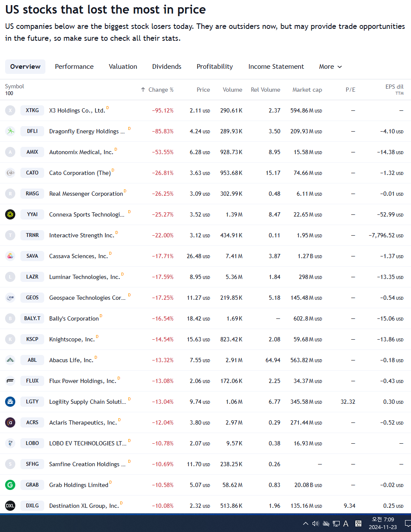Viewport: 411px width, 532px height.
Task: Sort by Price column header
Action: (203, 90)
